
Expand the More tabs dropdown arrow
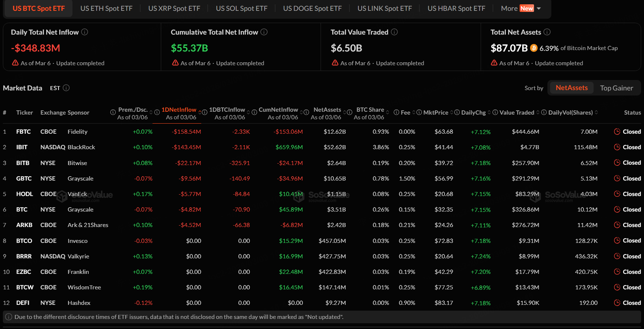point(539,8)
